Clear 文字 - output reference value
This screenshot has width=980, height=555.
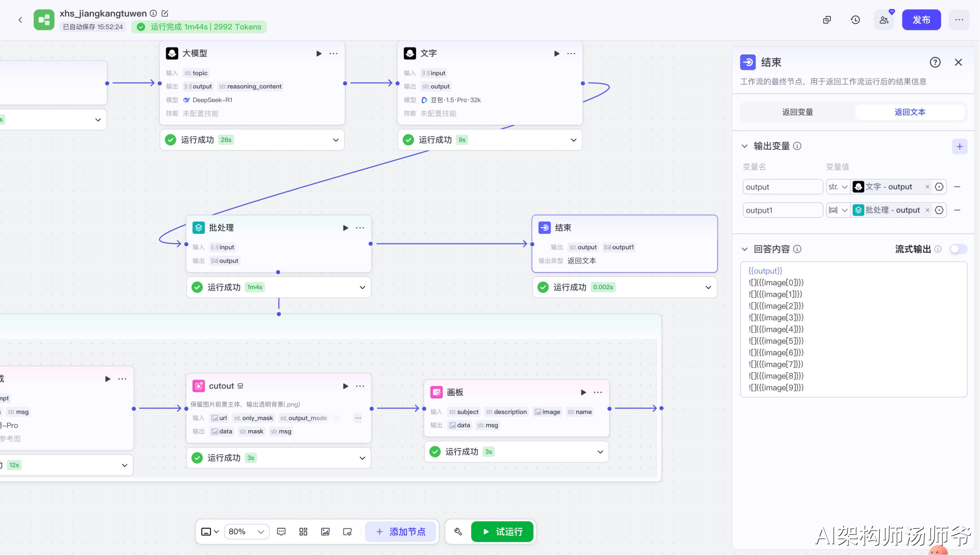coord(927,187)
